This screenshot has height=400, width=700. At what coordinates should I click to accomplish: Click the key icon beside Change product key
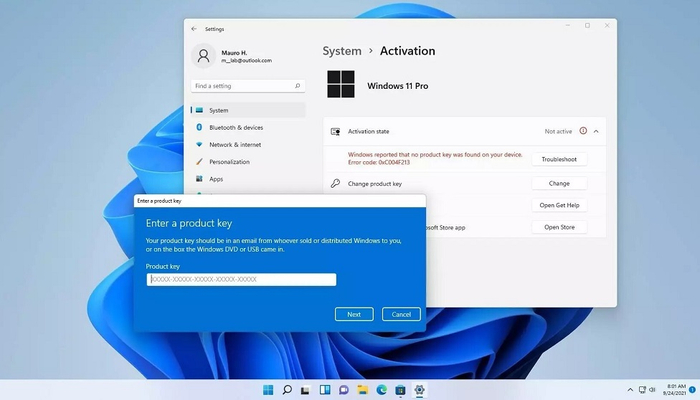click(335, 183)
